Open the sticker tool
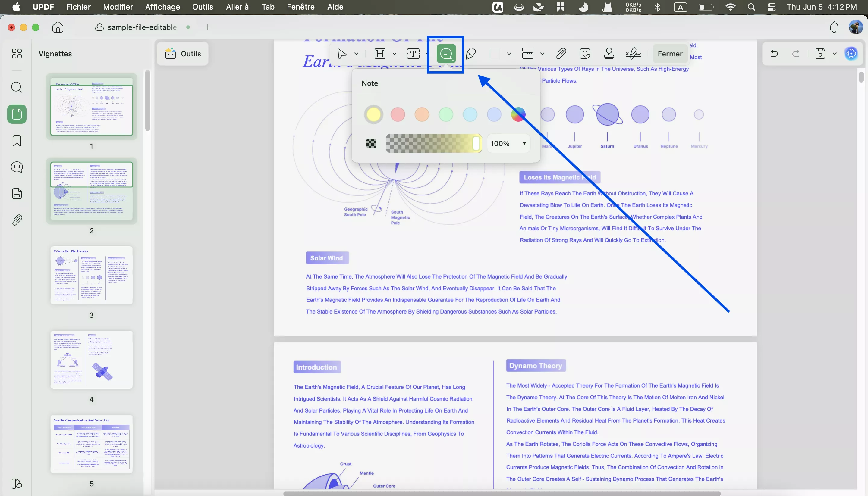The height and width of the screenshot is (496, 868). pos(585,54)
